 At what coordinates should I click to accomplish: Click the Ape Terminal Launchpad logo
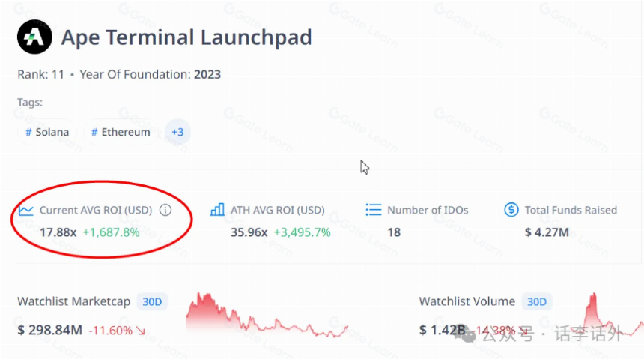tap(34, 37)
